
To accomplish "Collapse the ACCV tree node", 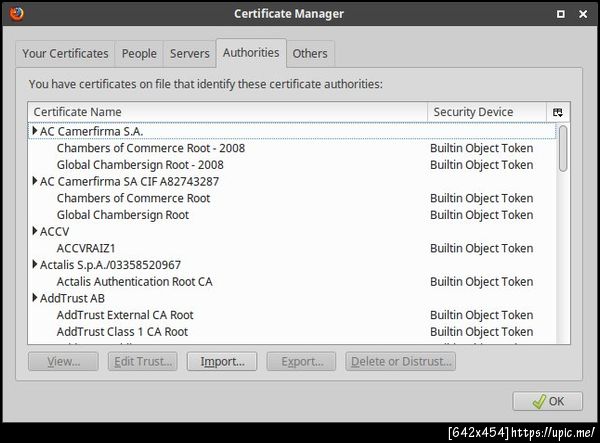I will point(35,231).
